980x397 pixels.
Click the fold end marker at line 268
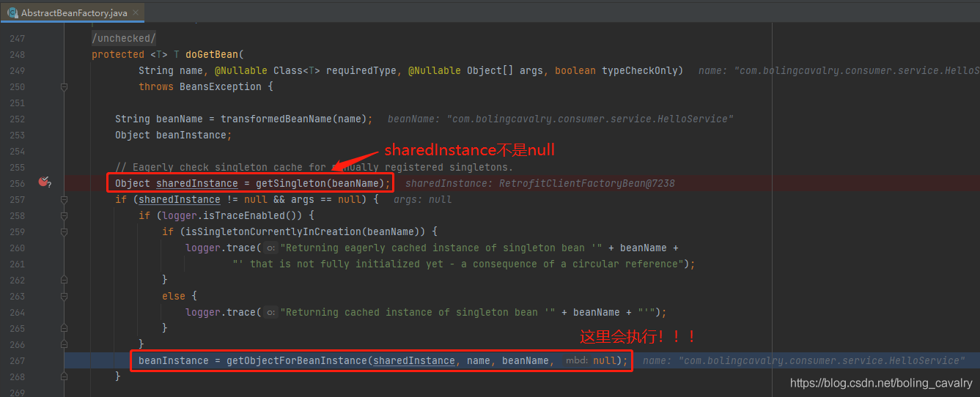[x=65, y=376]
